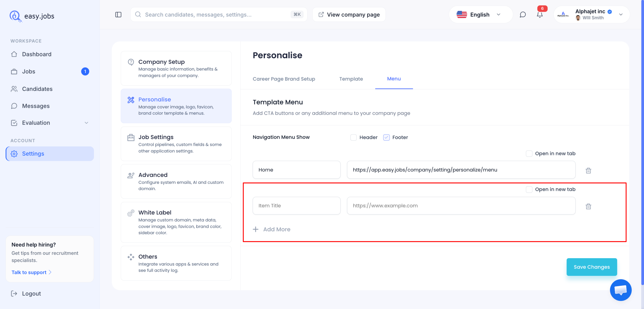The width and height of the screenshot is (644, 309).
Task: Click the Jobs notification count badge
Action: pos(85,72)
